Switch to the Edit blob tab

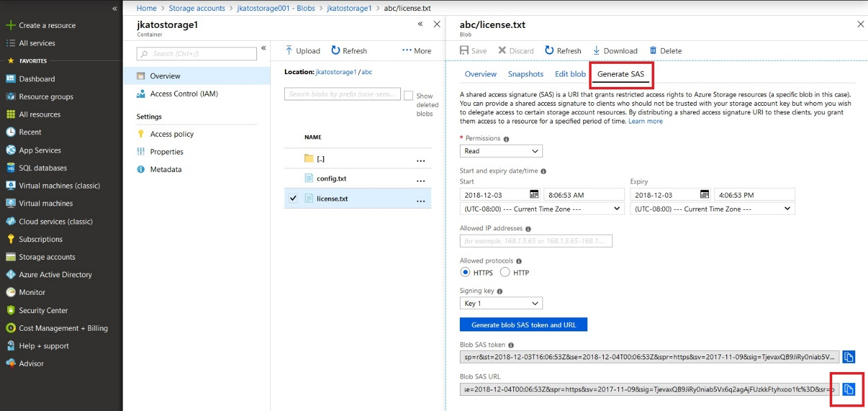coord(570,74)
